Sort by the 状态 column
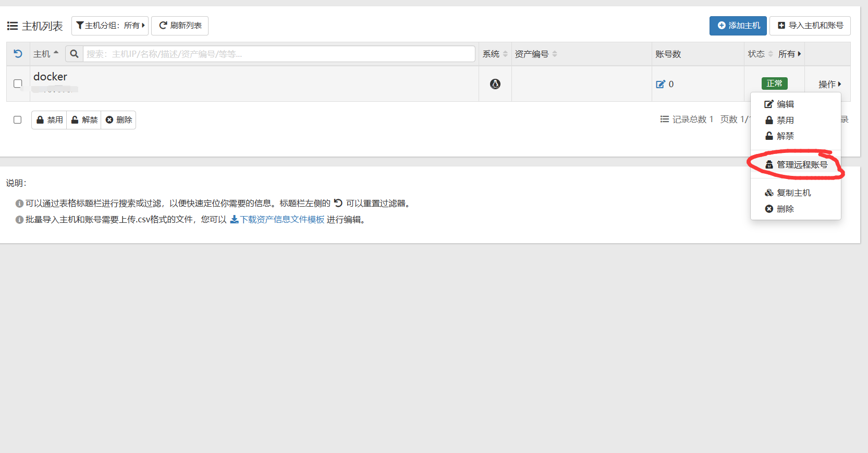This screenshot has width=868, height=453. pos(761,54)
